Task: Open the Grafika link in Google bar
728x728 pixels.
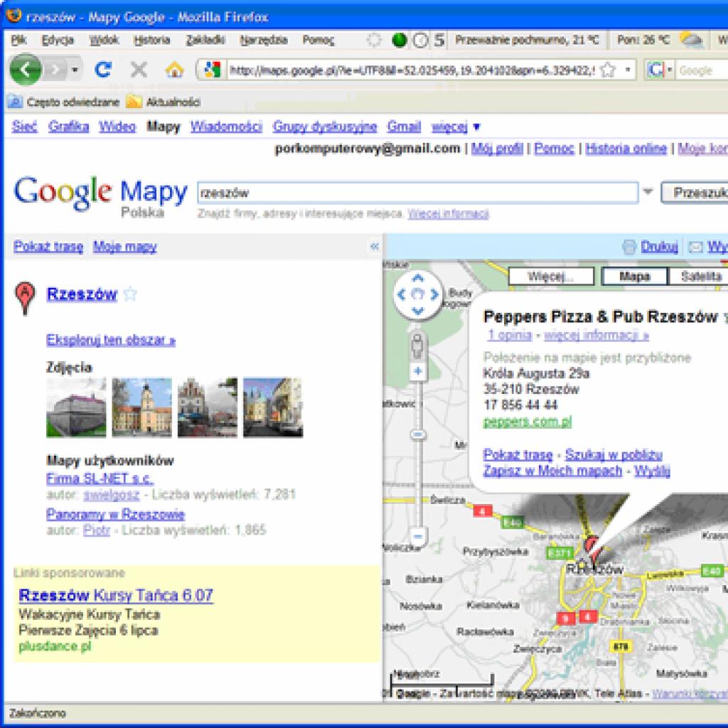Action: tap(68, 127)
